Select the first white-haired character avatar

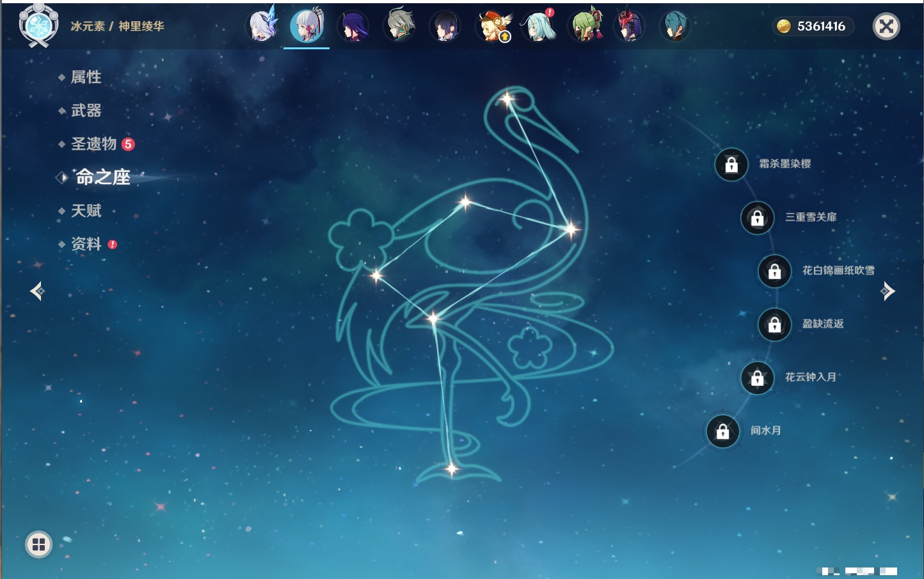262,26
